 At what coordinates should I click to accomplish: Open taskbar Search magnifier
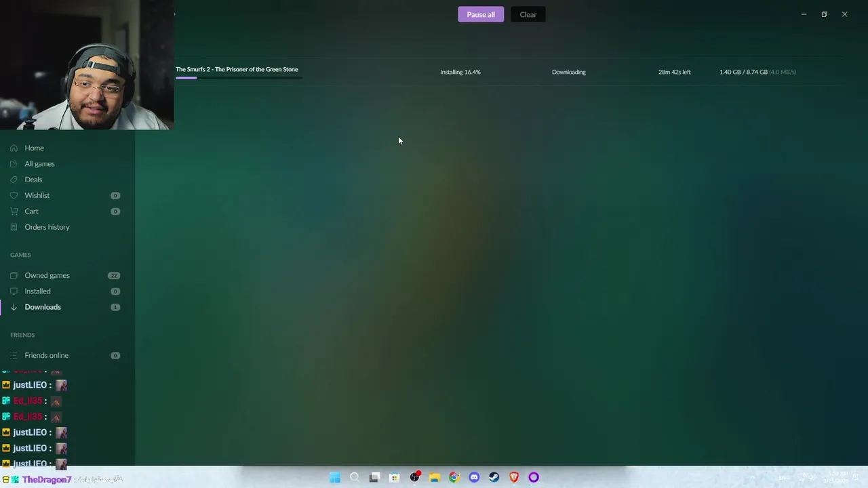(x=354, y=477)
